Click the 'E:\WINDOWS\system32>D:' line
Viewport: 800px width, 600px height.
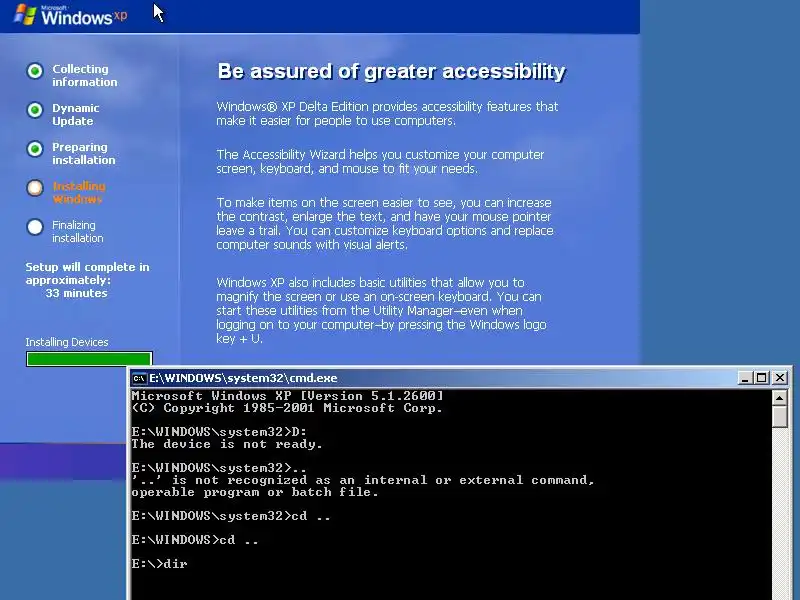tap(219, 432)
